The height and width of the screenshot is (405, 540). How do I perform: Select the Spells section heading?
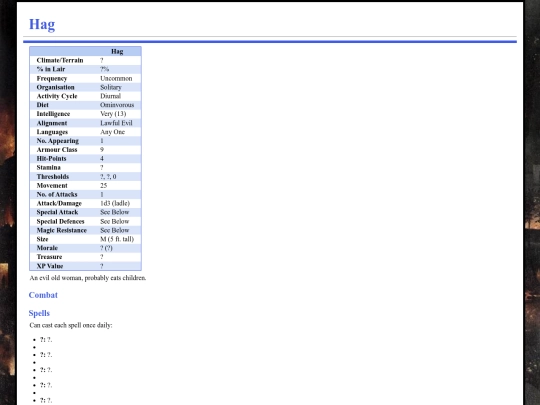pos(39,313)
